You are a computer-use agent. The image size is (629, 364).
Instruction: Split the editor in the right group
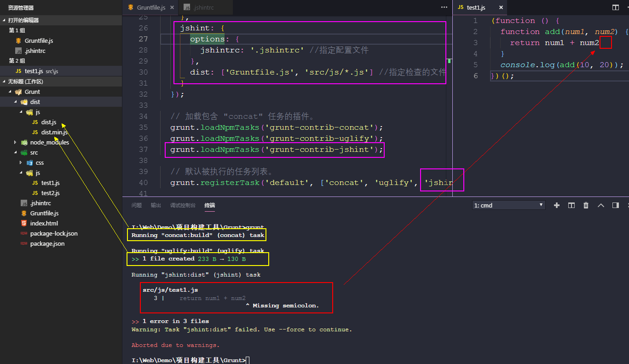615,7
